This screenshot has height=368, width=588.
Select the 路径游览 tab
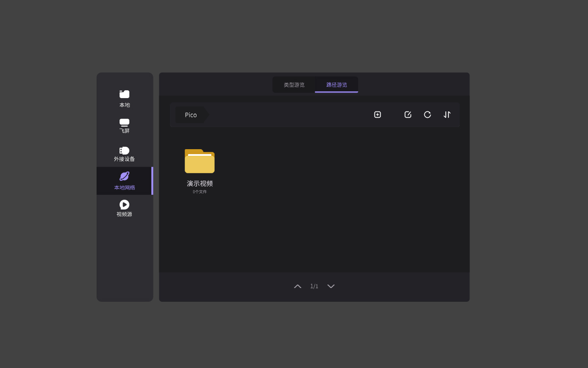pyautogui.click(x=337, y=85)
